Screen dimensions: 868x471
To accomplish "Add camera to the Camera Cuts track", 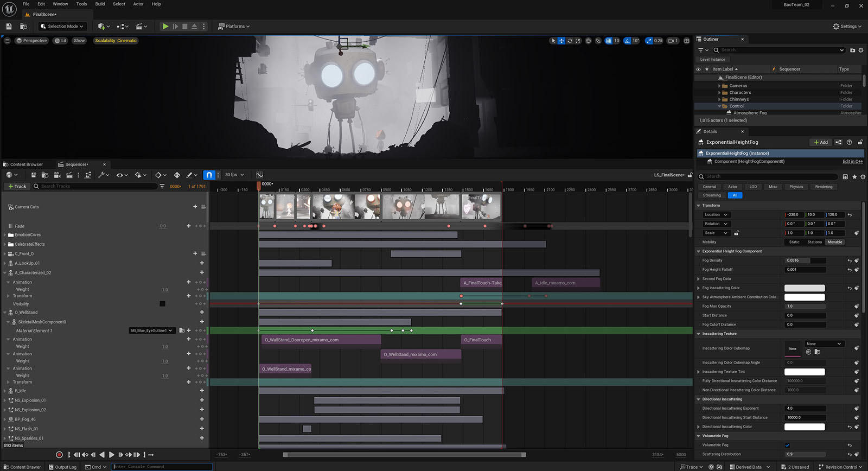I will [195, 207].
